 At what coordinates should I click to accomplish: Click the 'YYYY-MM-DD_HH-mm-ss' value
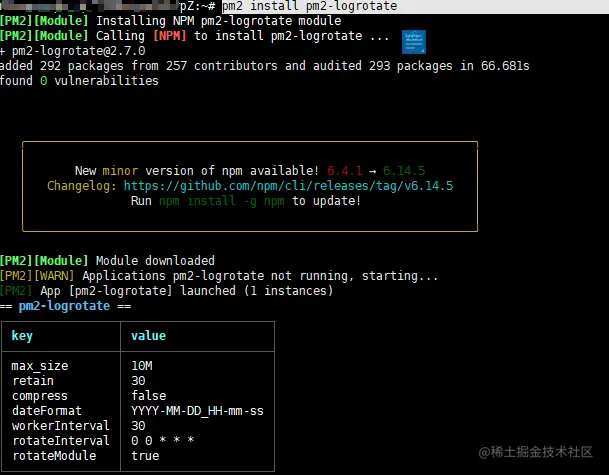pos(197,411)
